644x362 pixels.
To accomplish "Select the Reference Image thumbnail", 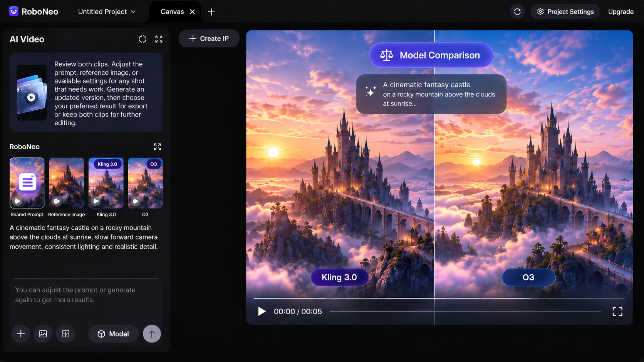I will click(67, 183).
